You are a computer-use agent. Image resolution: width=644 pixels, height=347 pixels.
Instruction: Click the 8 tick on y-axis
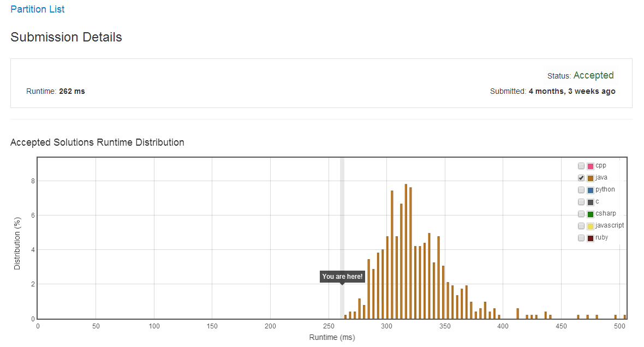coord(33,181)
